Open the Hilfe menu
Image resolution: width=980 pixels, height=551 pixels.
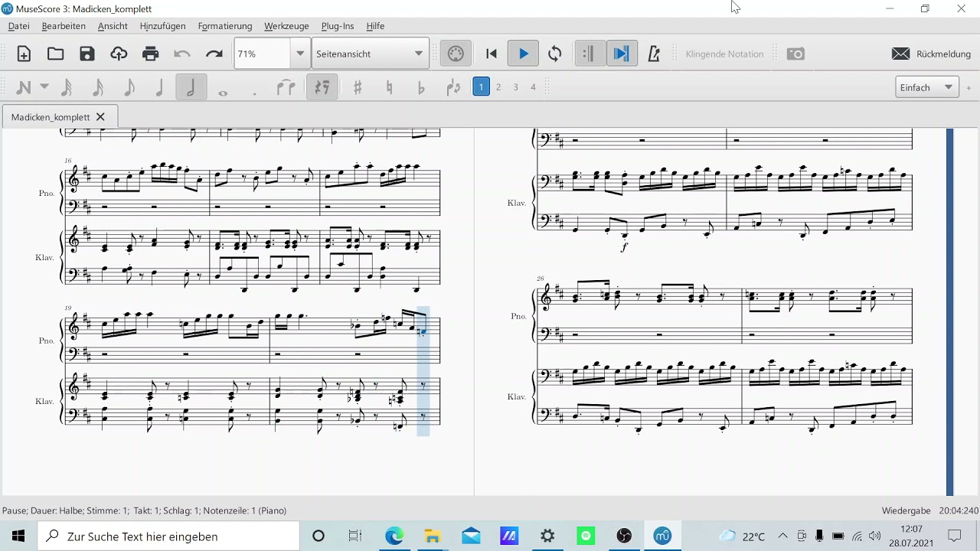tap(375, 26)
